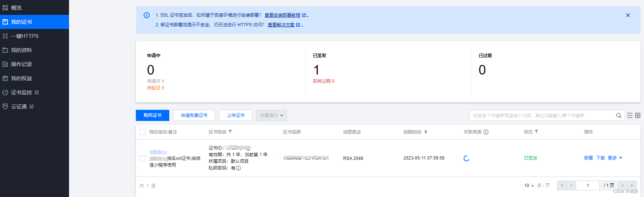This screenshot has width=644, height=197.
Task: Click the 私钥密码 info icon
Action: 238,168
